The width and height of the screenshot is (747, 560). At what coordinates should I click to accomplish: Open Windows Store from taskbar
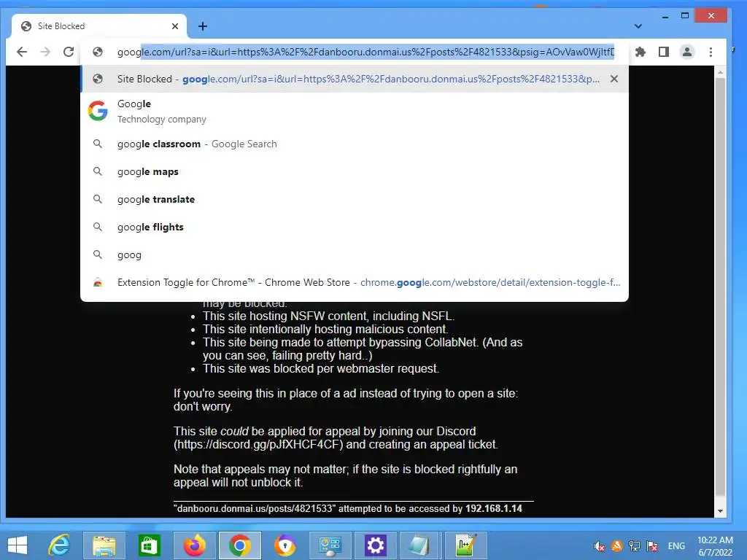[149, 545]
